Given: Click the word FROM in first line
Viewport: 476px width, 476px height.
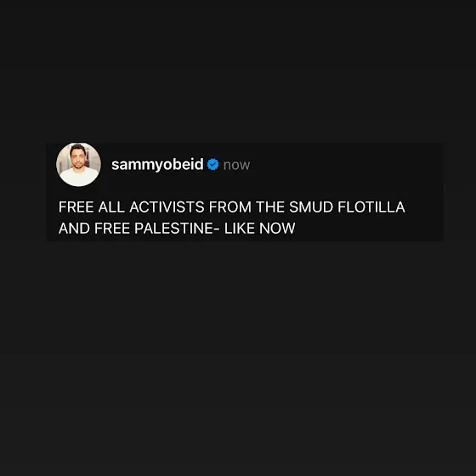Looking at the screenshot, I should pos(230,207).
